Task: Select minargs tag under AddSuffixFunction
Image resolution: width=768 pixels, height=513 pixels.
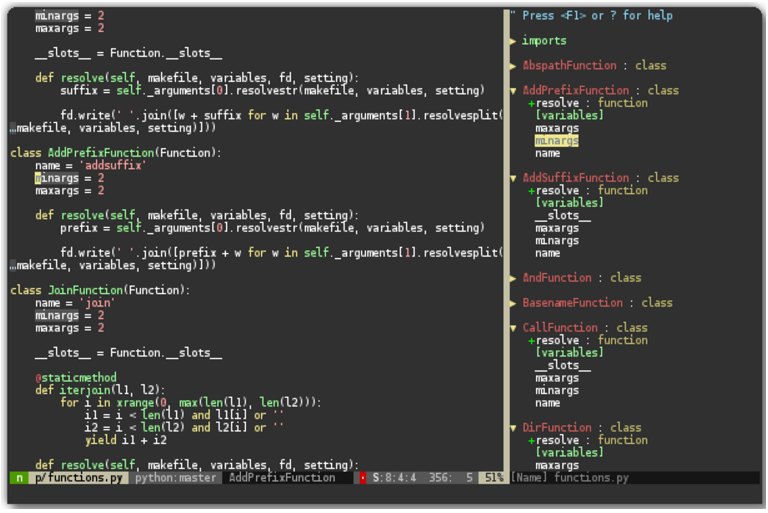Action: (557, 241)
